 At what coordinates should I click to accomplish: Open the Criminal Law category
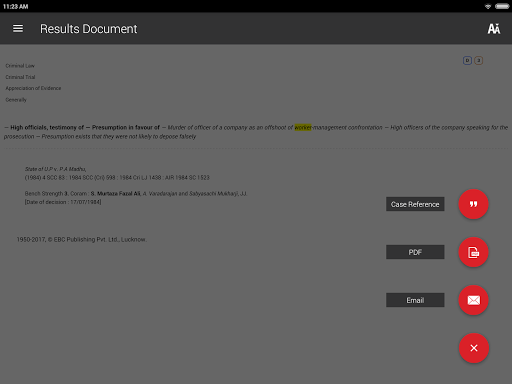click(20, 66)
